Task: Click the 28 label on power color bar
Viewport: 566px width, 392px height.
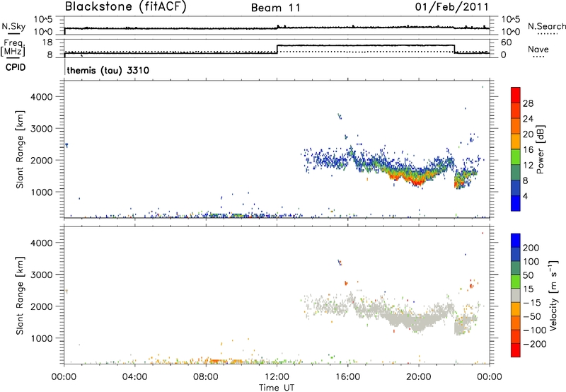Action: coord(528,103)
